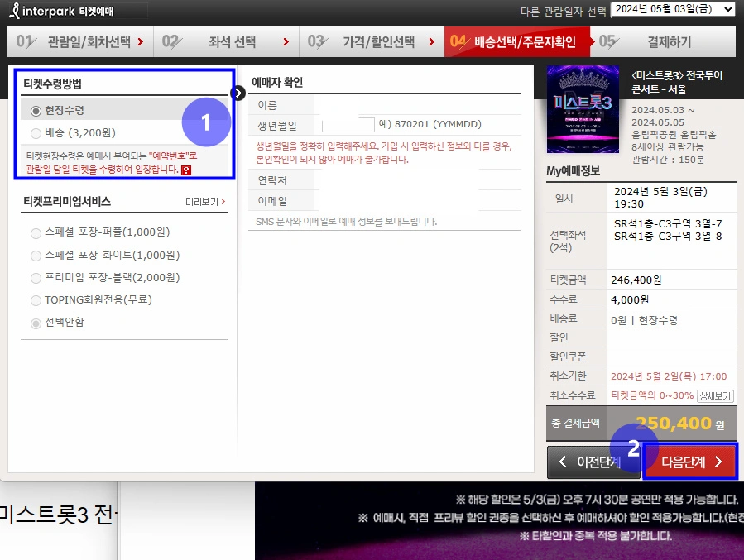The width and height of the screenshot is (744, 560).
Task: Click the black circular arrow panel toggle
Action: click(x=238, y=93)
